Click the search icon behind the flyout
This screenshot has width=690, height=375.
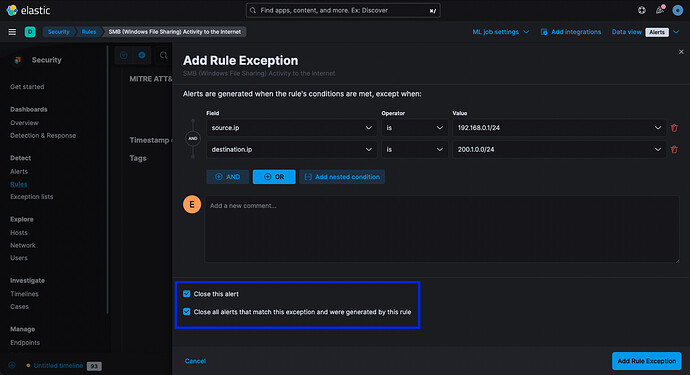click(164, 55)
